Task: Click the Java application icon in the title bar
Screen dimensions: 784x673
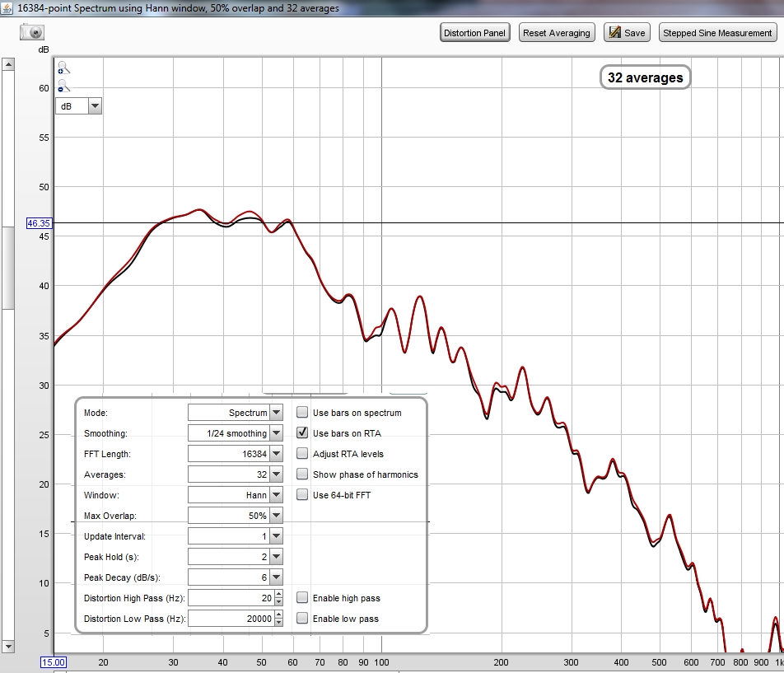Action: coord(7,8)
